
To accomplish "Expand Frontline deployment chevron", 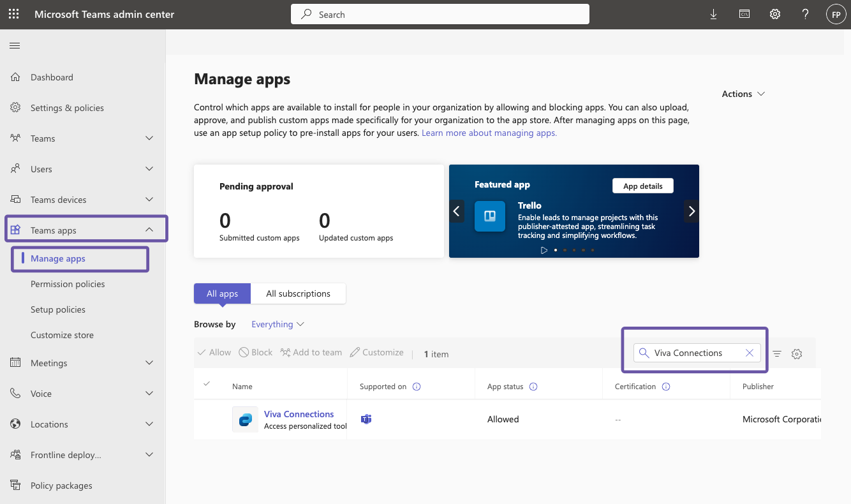I will [149, 455].
